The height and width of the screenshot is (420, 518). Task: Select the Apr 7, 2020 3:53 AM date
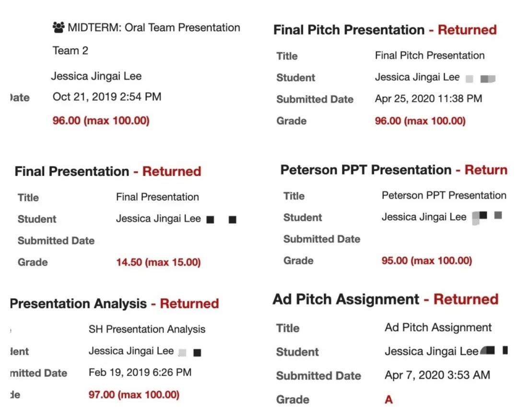437,375
